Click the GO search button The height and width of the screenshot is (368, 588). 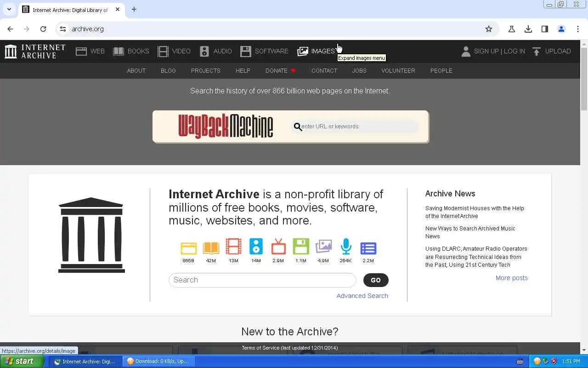pyautogui.click(x=376, y=280)
